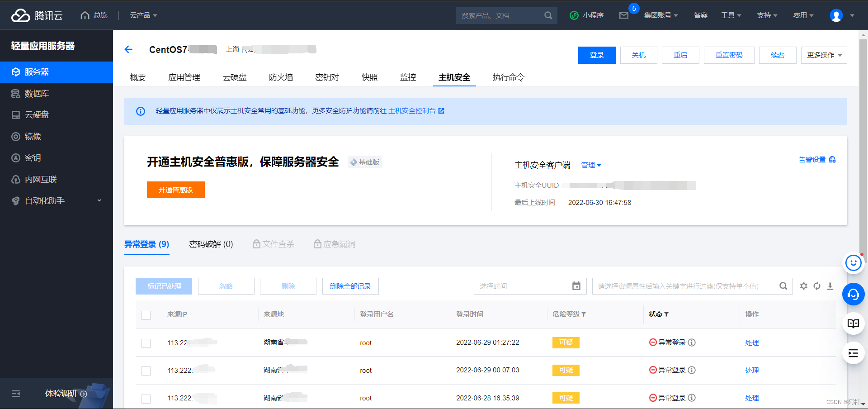Viewport: 868px width, 409px height.
Task: Open the Database sidebar item
Action: (x=57, y=94)
